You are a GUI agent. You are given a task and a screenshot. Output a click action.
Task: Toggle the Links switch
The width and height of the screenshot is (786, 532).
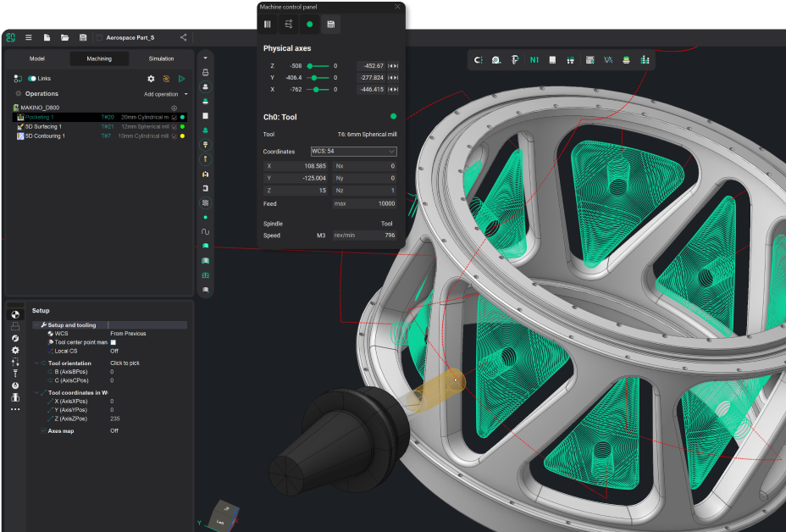tap(32, 79)
